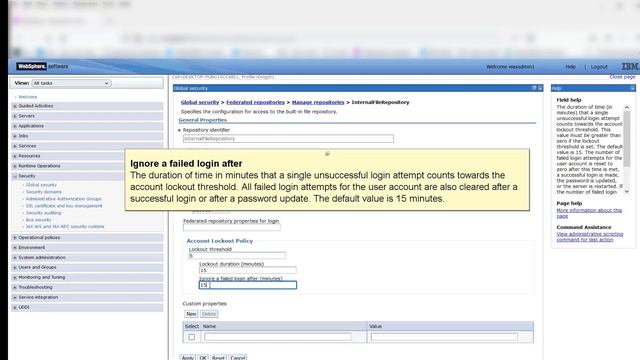Expand the Services navigation section

(15, 146)
